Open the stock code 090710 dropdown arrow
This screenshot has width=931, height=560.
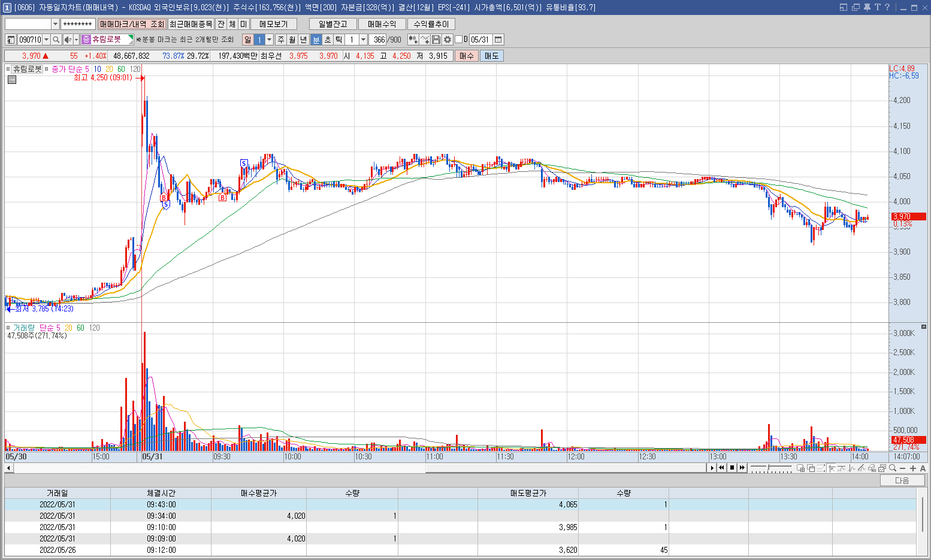point(46,40)
